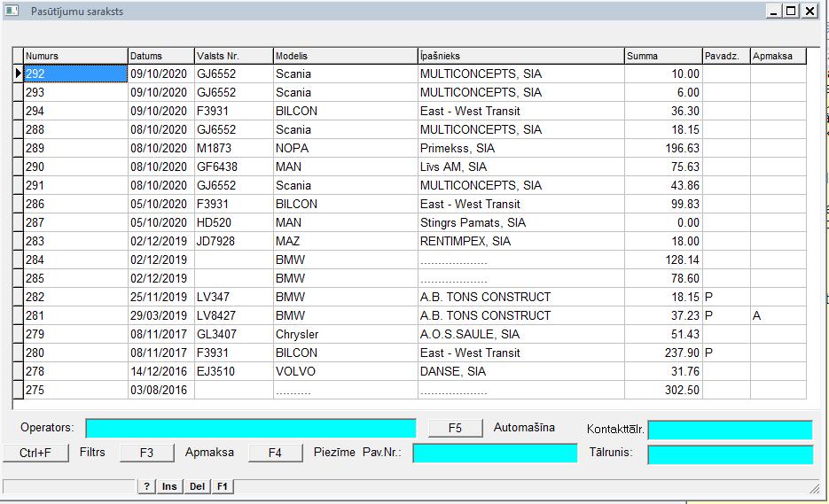Click owner RENTIMPEX, SIA cell
The height and width of the screenshot is (504, 829).
(521, 242)
